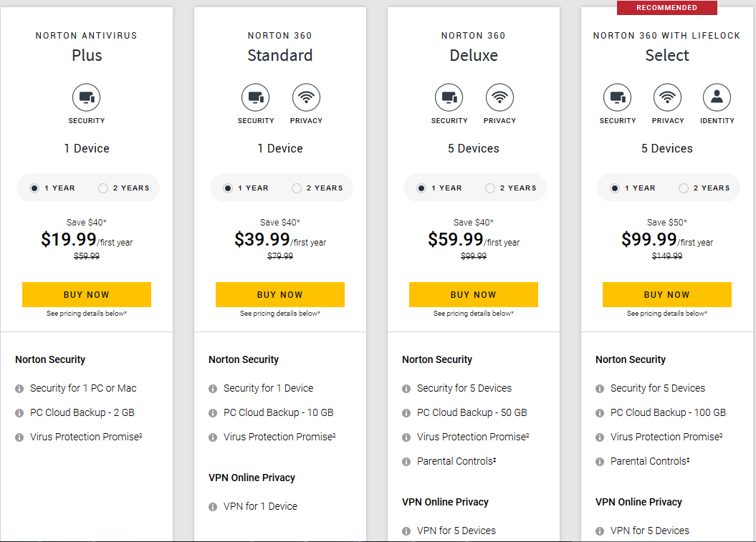756x542 pixels.
Task: Click the Privacy wifi icon under 360 Deluxe
Action: click(499, 97)
